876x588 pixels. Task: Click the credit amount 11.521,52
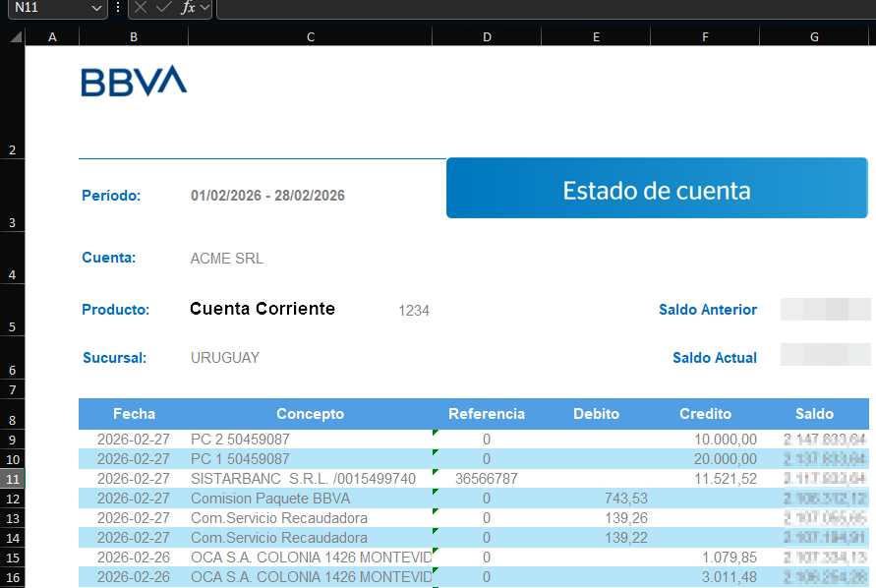pos(726,479)
